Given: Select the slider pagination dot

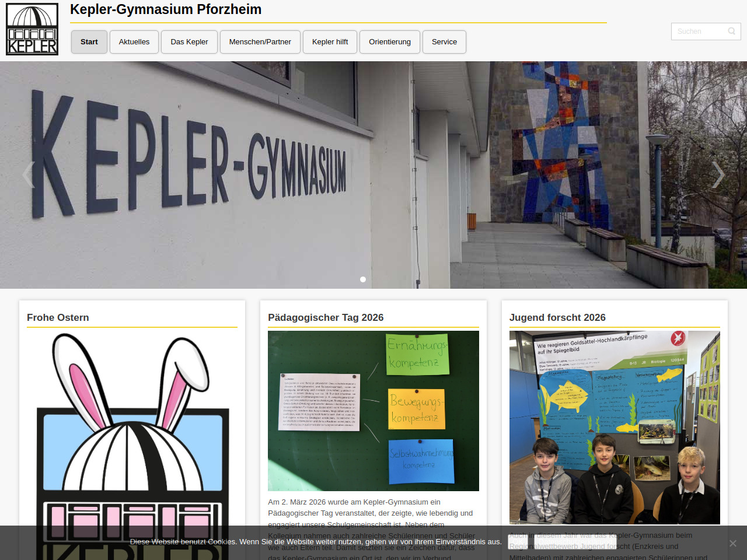Looking at the screenshot, I should tap(363, 279).
